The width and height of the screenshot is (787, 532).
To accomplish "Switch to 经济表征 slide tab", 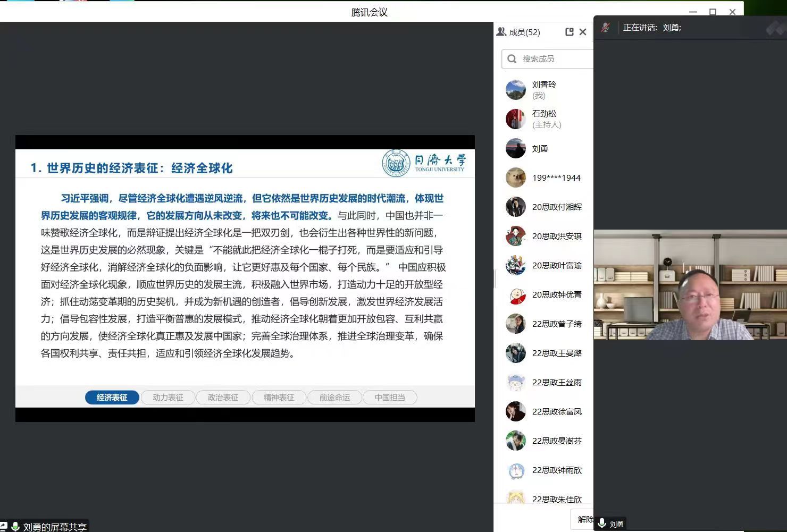I will coord(112,398).
